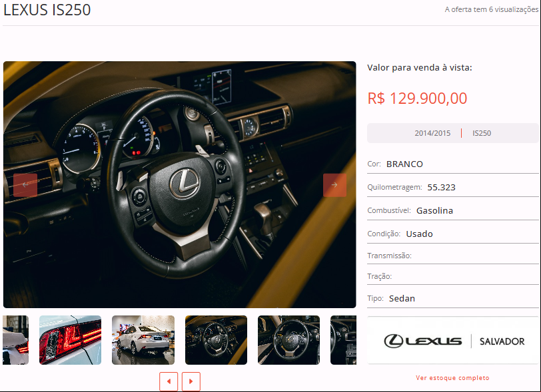This screenshot has height=392, width=541.
Task: Click the 2014/2015 year label
Action: click(432, 133)
